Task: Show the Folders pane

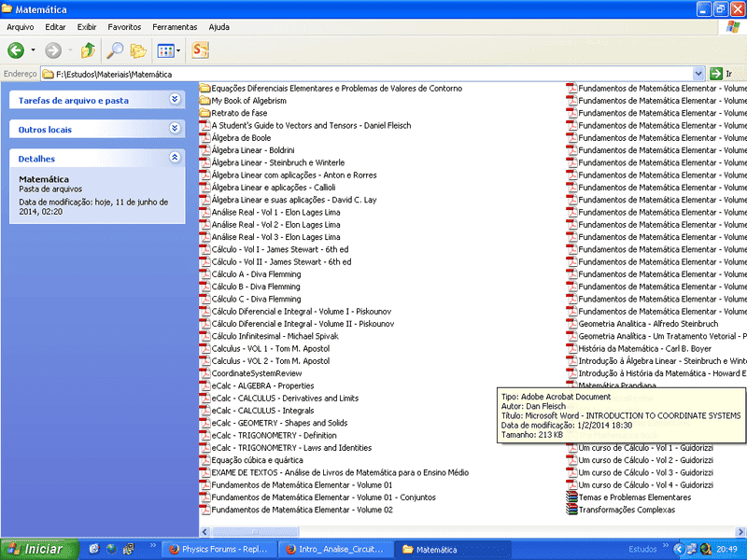Action: pyautogui.click(x=138, y=50)
